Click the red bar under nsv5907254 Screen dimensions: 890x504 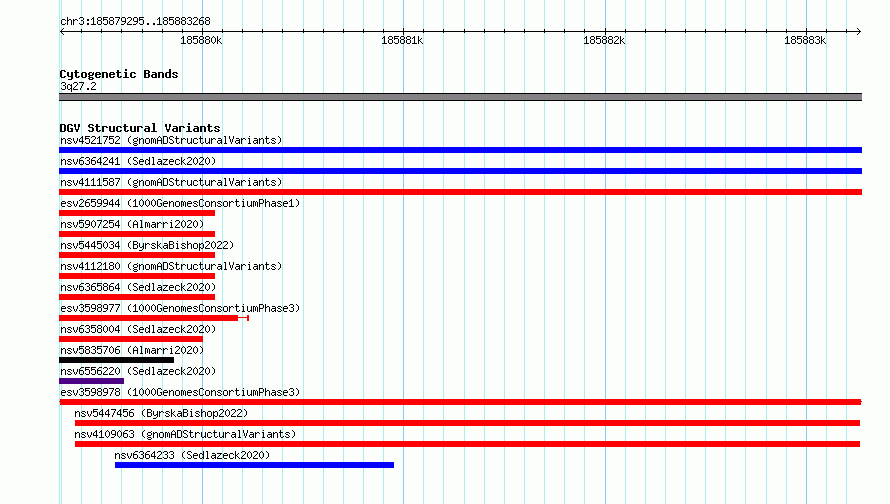point(137,234)
